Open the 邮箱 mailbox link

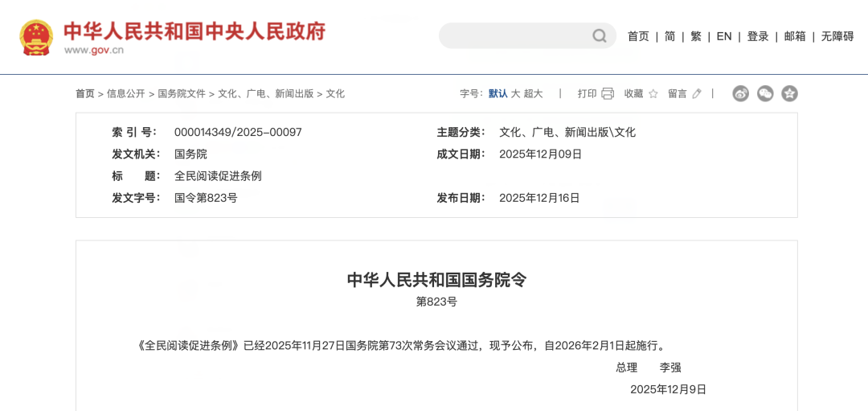pyautogui.click(x=795, y=36)
